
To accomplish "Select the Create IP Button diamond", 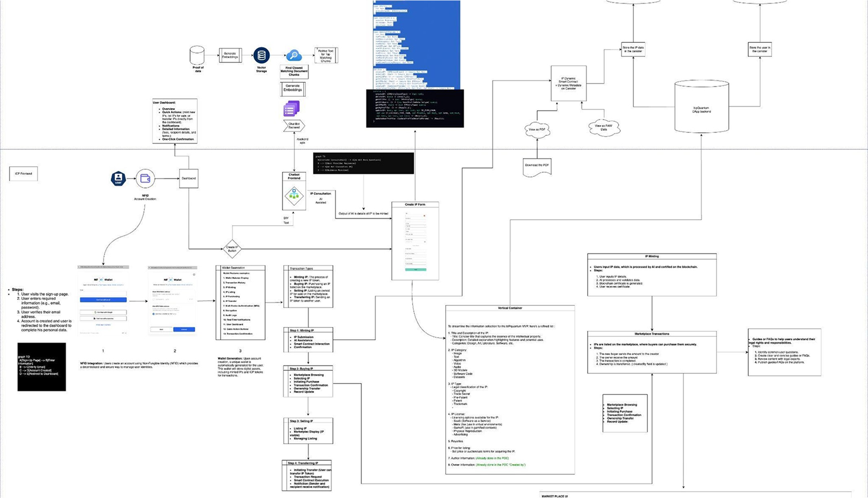I will point(232,248).
